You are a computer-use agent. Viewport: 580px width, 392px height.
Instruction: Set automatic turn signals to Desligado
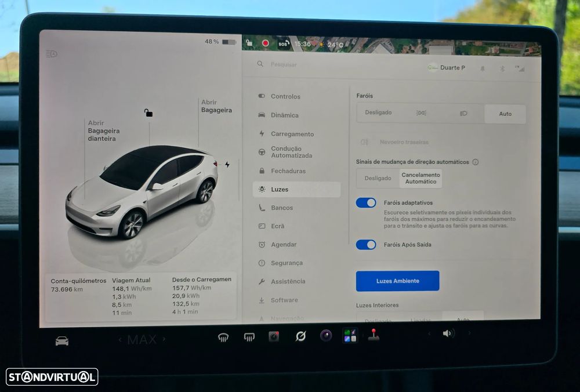(378, 178)
